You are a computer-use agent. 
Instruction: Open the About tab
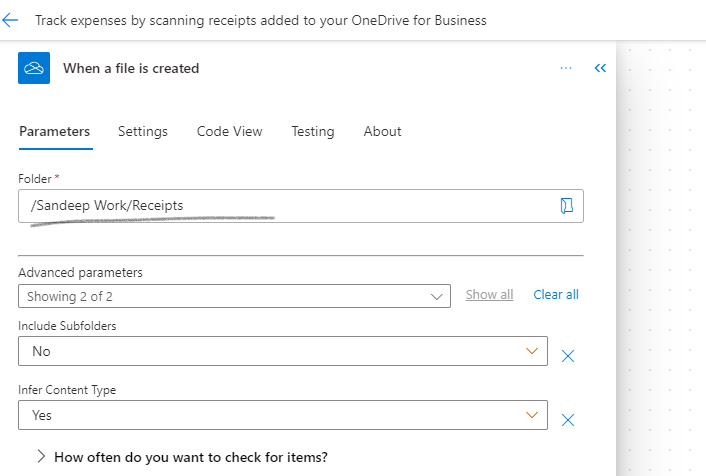click(382, 131)
